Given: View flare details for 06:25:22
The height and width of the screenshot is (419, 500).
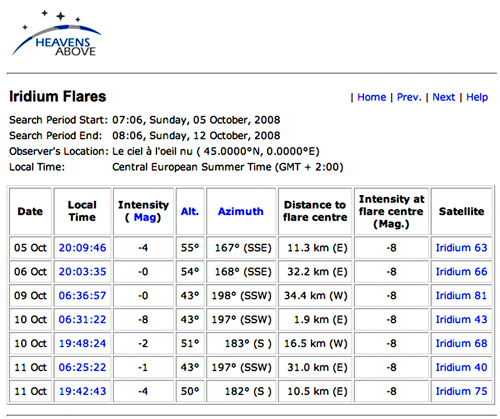Looking at the screenshot, I should (x=82, y=367).
